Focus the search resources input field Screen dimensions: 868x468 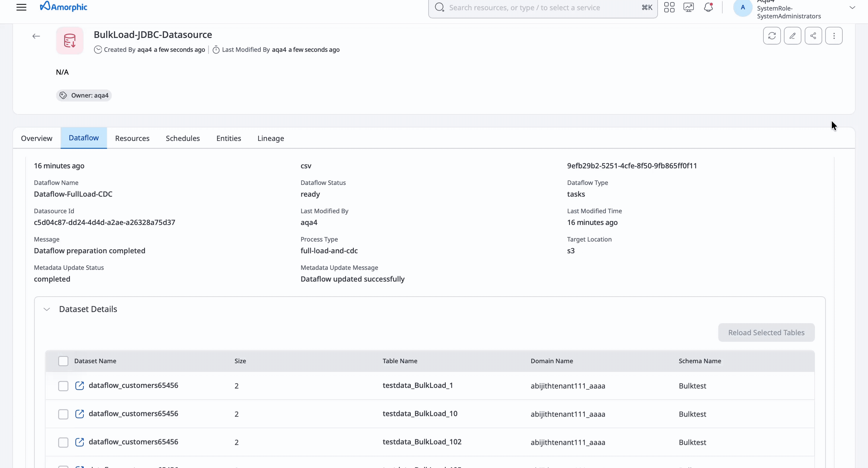(542, 8)
